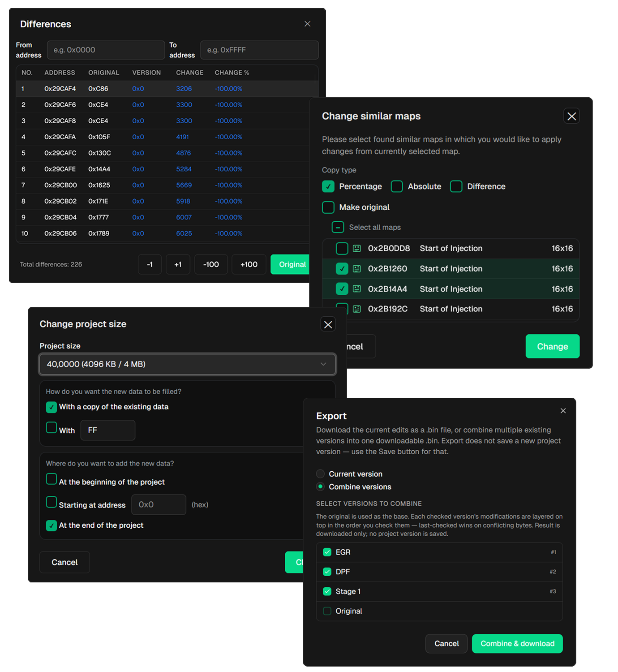Check At the beginning of the project

point(51,479)
